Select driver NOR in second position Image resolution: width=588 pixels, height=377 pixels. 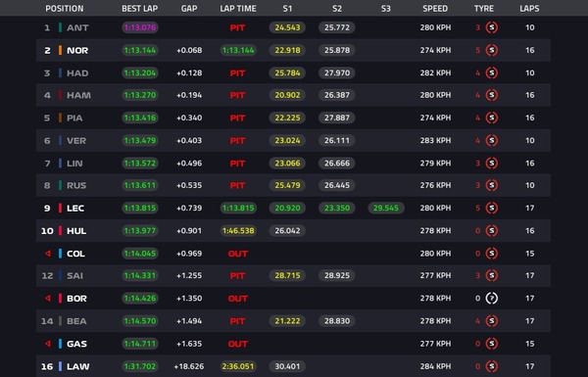[77, 50]
